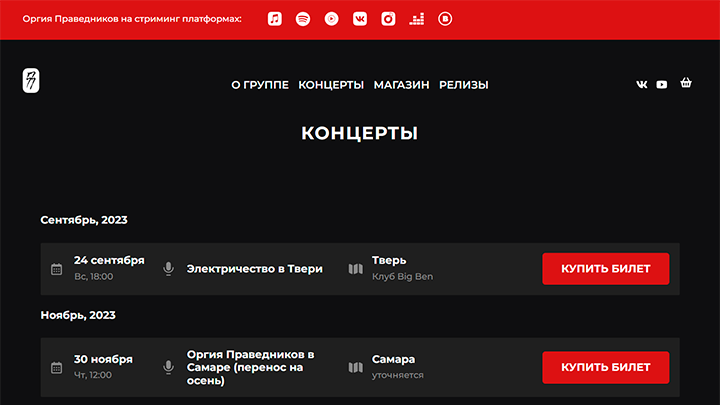Click the Тверь city name
Image resolution: width=720 pixels, height=405 pixels.
click(x=389, y=260)
